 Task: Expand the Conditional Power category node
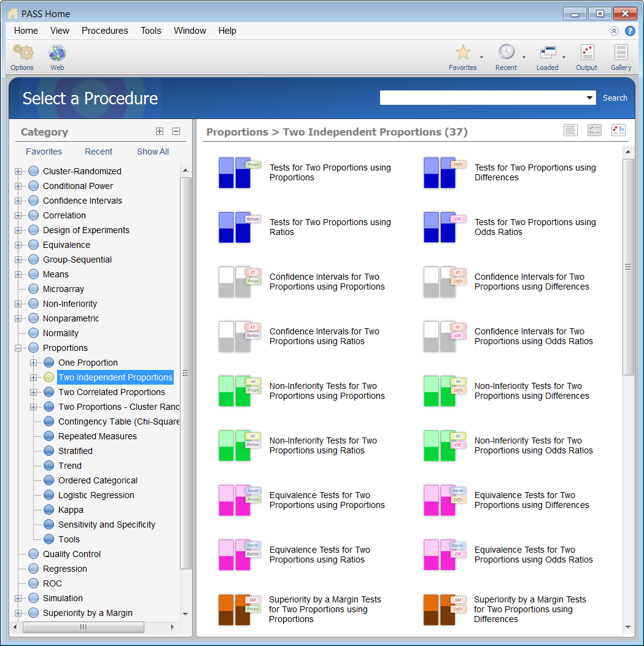point(18,186)
